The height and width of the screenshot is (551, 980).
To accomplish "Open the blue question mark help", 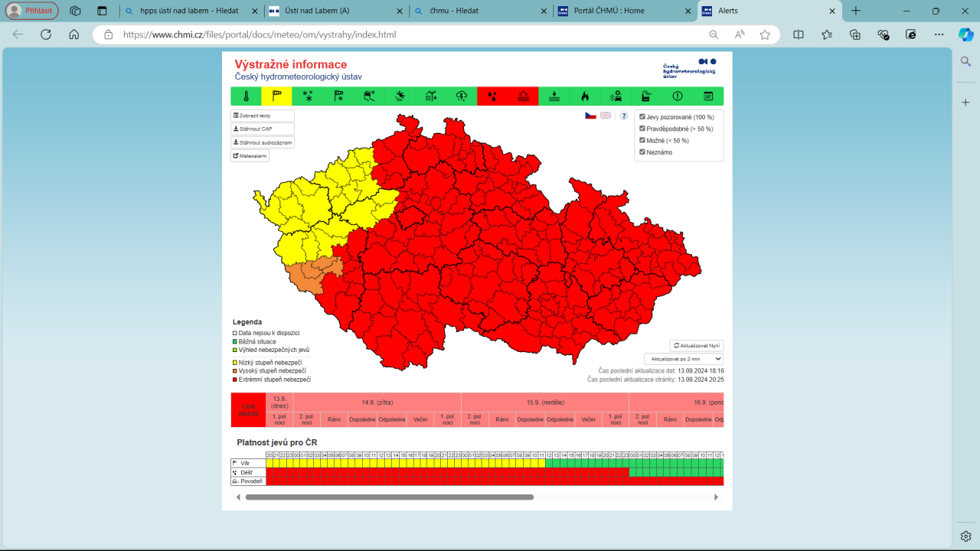I will point(624,116).
